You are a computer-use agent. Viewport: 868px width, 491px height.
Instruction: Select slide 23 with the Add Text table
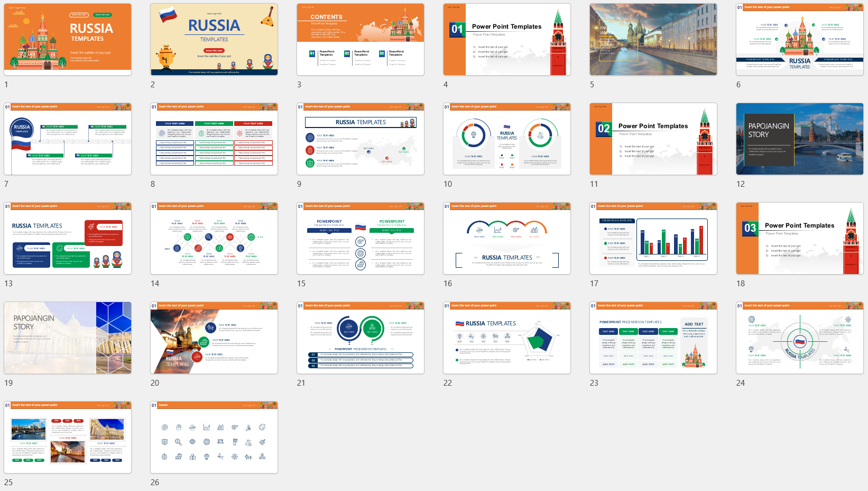click(653, 338)
